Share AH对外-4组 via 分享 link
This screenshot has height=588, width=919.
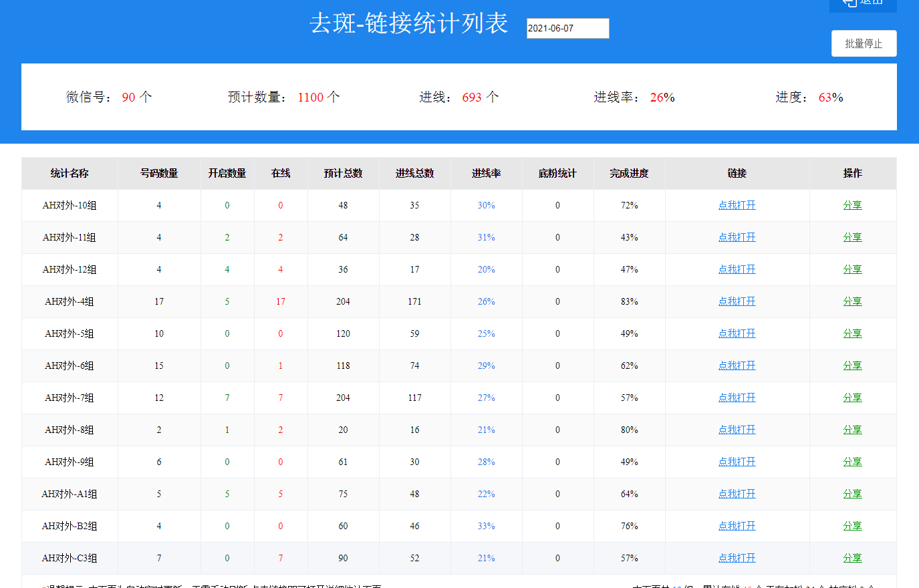coord(852,301)
